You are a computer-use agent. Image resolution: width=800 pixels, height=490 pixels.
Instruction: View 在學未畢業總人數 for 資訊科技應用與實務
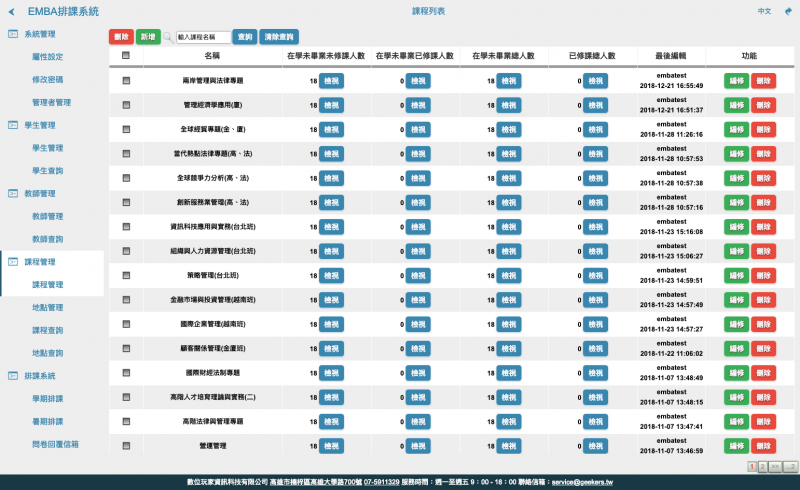tap(509, 227)
